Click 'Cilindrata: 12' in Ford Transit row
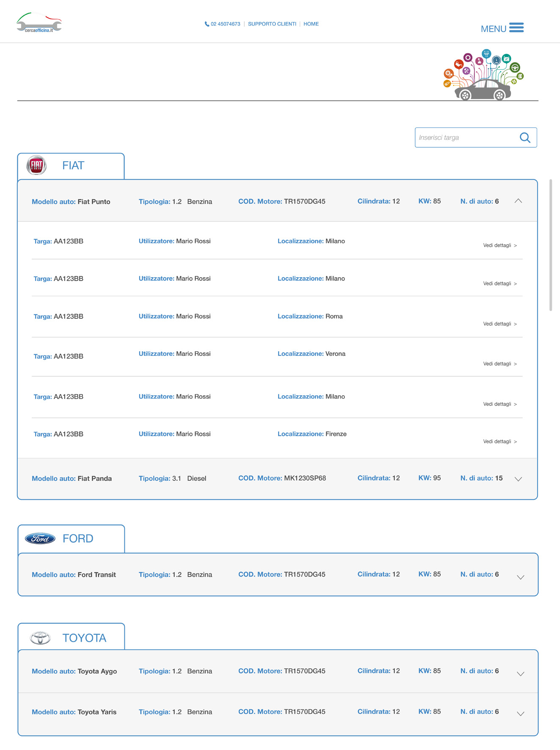 pos(379,574)
